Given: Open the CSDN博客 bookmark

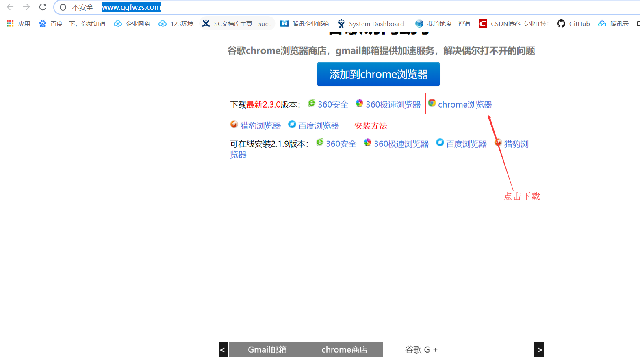Looking at the screenshot, I should click(x=513, y=24).
